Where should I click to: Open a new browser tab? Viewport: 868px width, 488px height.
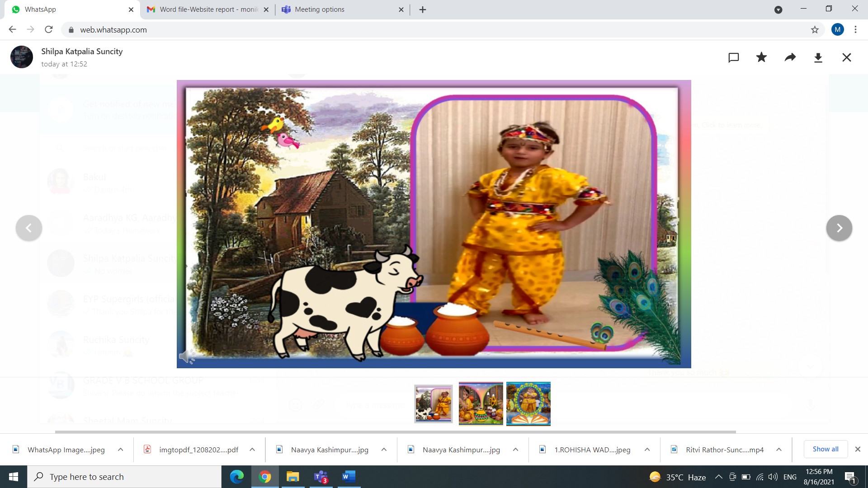click(423, 9)
